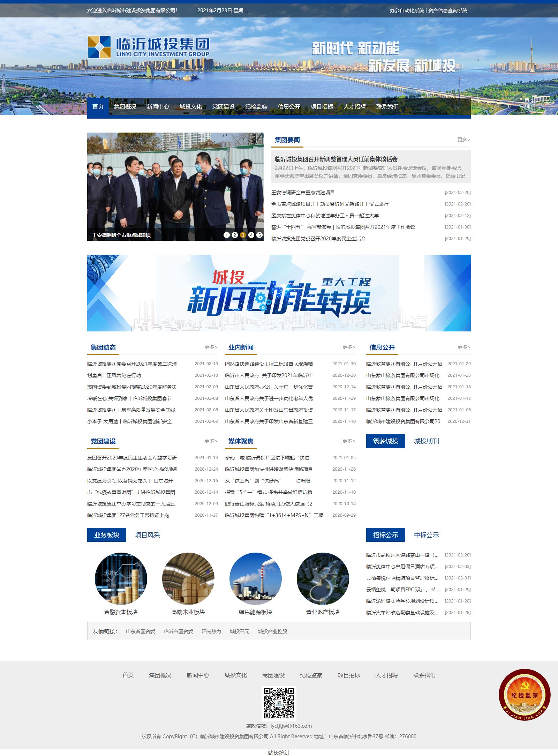Image resolution: width=558 pixels, height=756 pixels.
Task: Switch to the 筑梦城投 tab
Action: (x=386, y=441)
